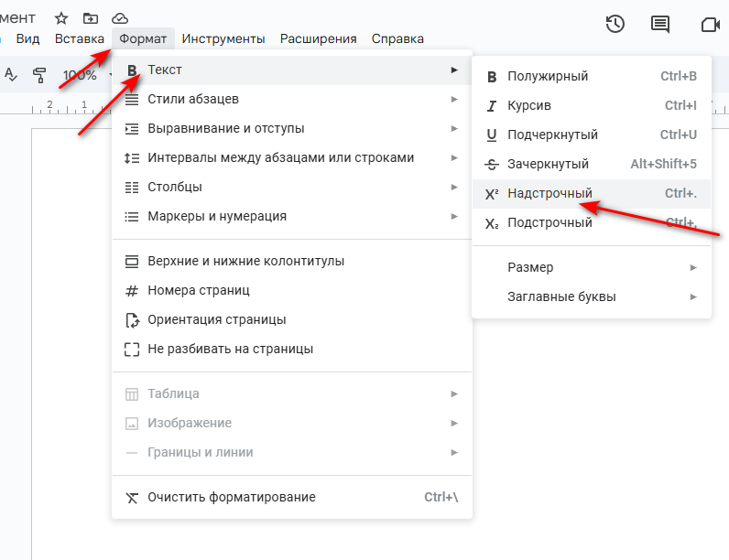Image resolution: width=729 pixels, height=560 pixels.
Task: Expand Маркеры и нумерация submenu
Action: (x=292, y=216)
